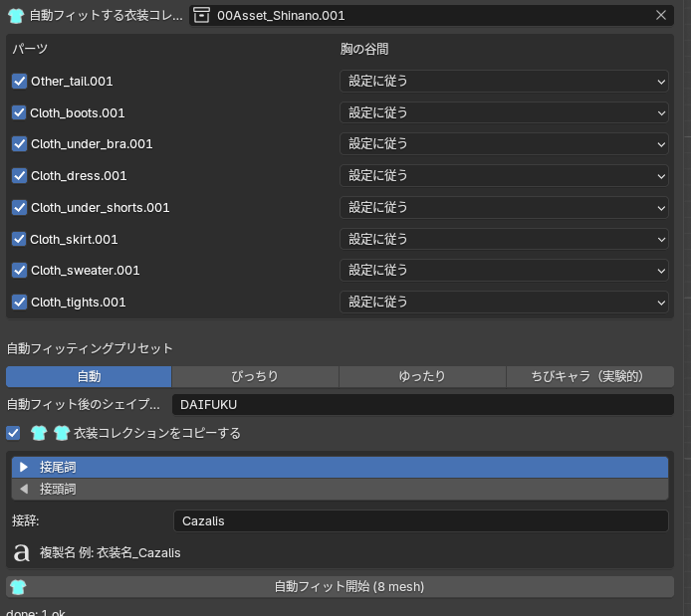Screen dimensions: 691x616
Task: Toggle the Cloth_under_bra.001 checkbox
Action: coord(19,144)
